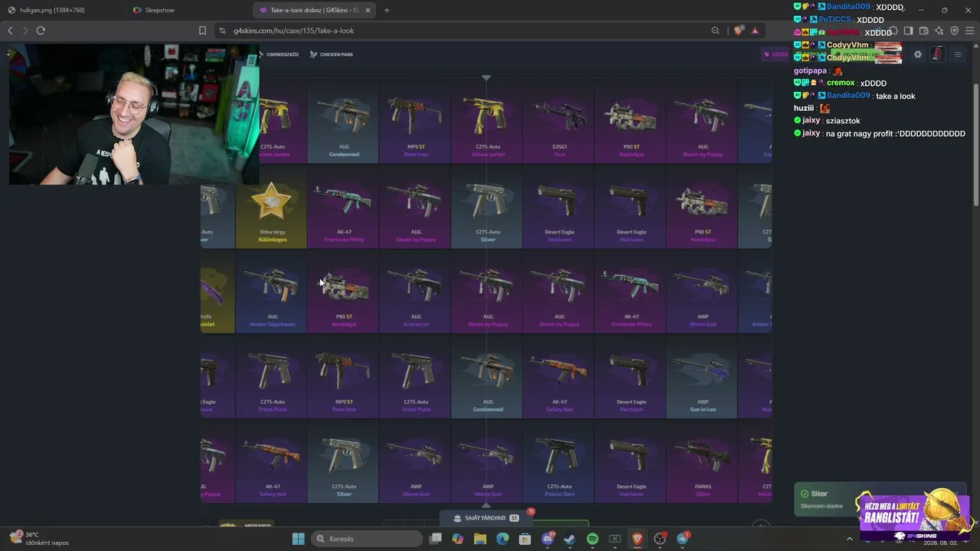The height and width of the screenshot is (551, 980).
Task: Expand the system tray hidden icons chevron
Action: click(x=849, y=539)
